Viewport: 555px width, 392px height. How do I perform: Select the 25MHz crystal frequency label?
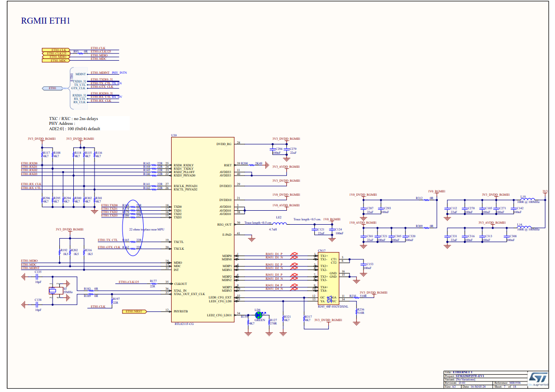pos(68,292)
